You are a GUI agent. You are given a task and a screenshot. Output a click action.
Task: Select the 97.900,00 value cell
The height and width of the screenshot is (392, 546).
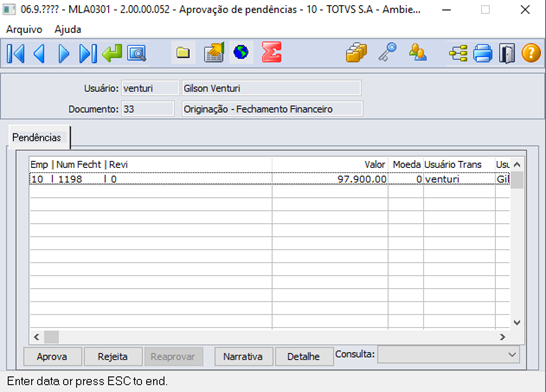pos(330,179)
